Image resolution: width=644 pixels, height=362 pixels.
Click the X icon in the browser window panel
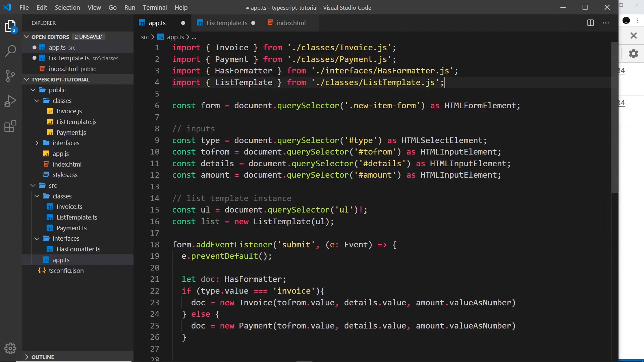pos(633,36)
